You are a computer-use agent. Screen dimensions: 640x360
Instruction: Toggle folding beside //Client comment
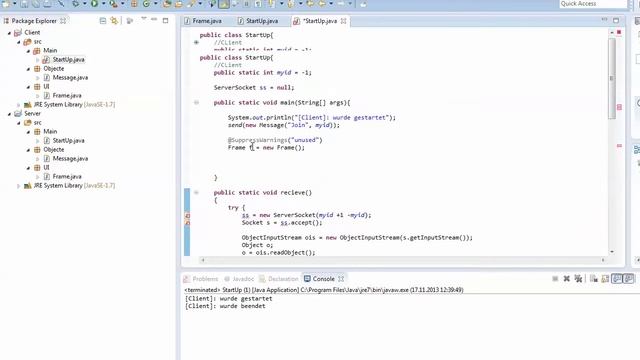click(196, 42)
